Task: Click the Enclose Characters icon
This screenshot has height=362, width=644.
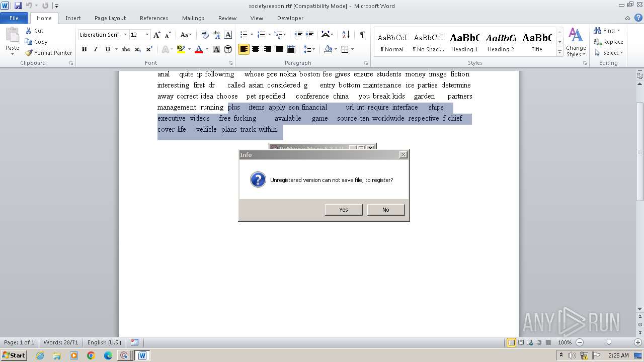Action: tap(228, 49)
